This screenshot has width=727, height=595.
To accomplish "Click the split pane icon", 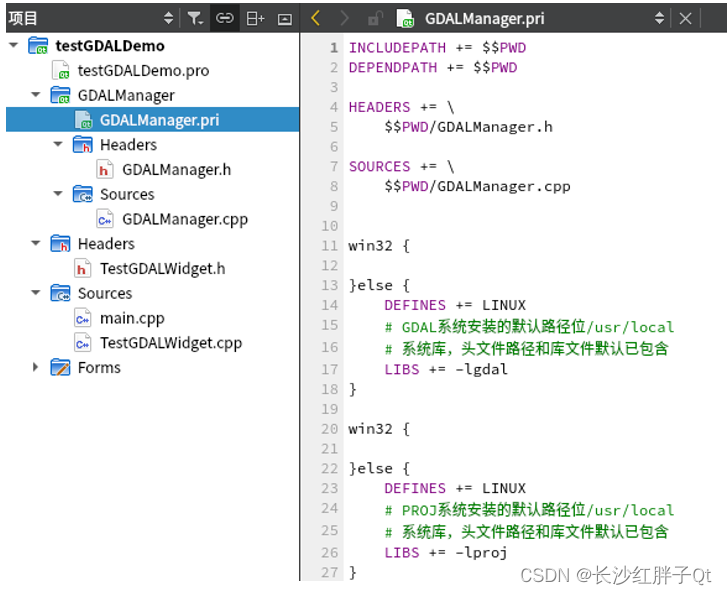I will (x=255, y=19).
